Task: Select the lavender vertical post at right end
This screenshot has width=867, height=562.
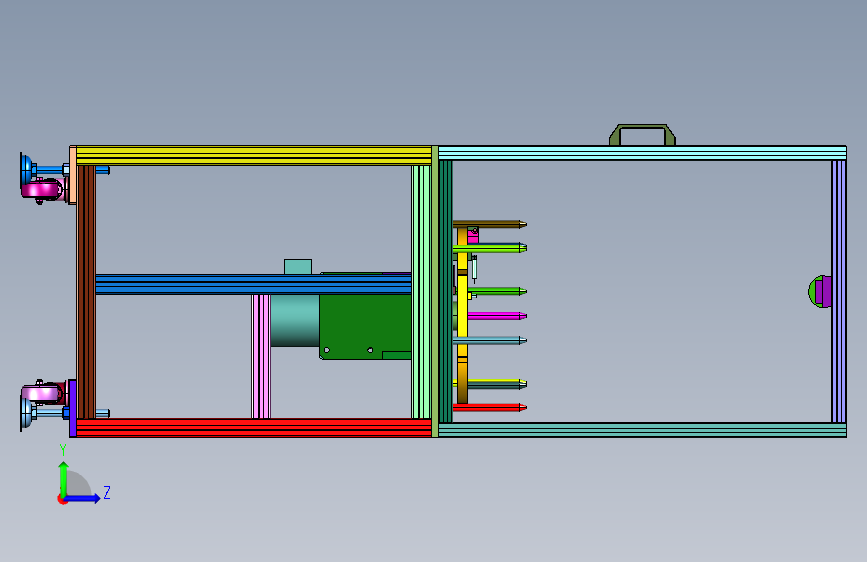Action: coord(839,292)
